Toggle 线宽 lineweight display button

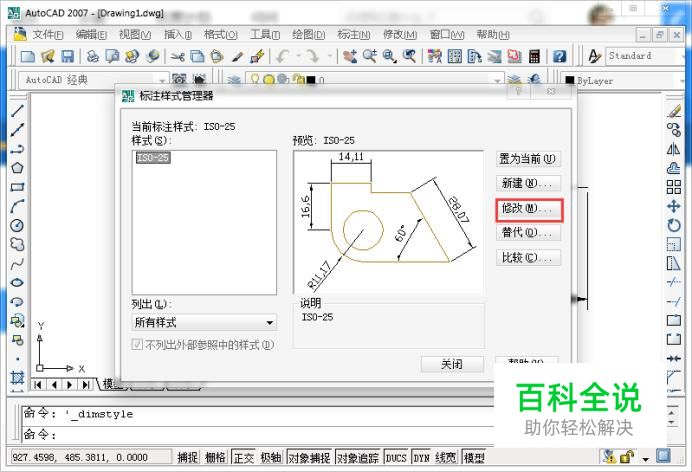(445, 457)
